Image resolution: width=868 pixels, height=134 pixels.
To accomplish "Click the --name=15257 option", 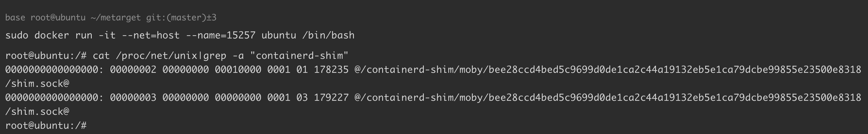I will [x=221, y=35].
